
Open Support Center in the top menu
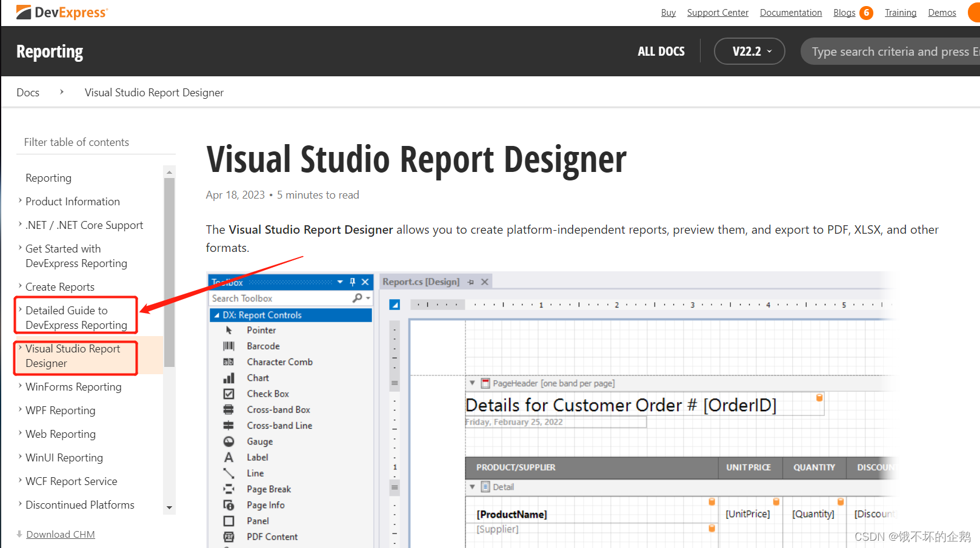click(718, 13)
